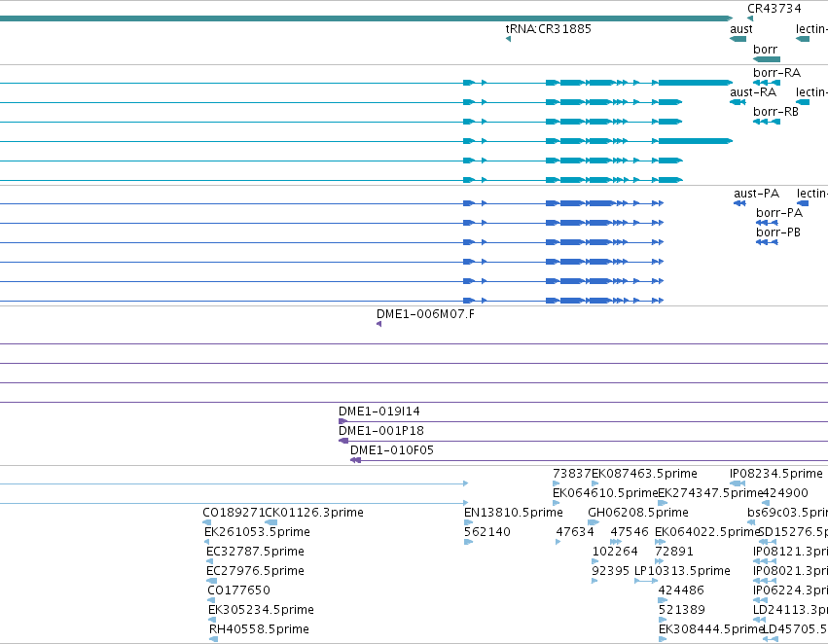Click the 92395 EST label
This screenshot has height=644, width=828.
(610, 571)
